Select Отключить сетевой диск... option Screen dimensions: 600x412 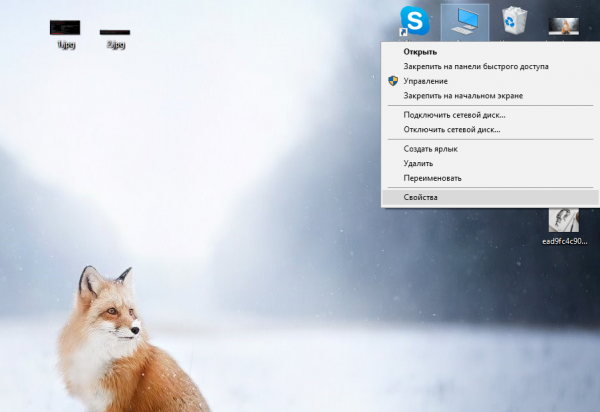451,129
